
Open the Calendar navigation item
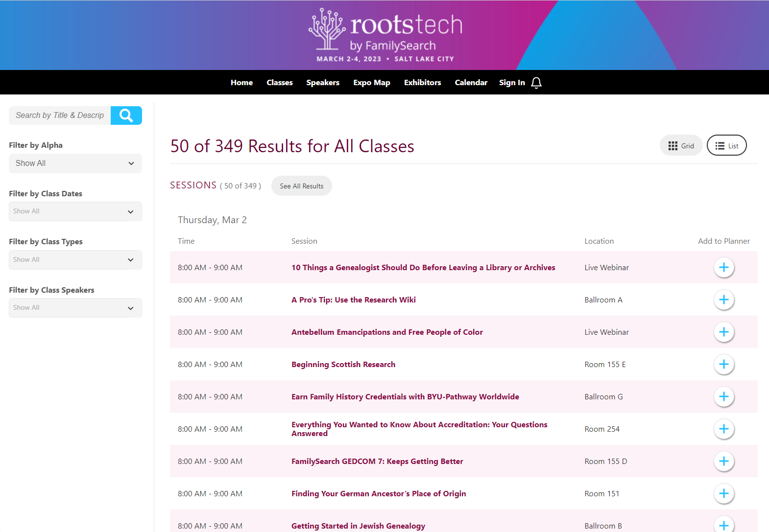tap(471, 83)
